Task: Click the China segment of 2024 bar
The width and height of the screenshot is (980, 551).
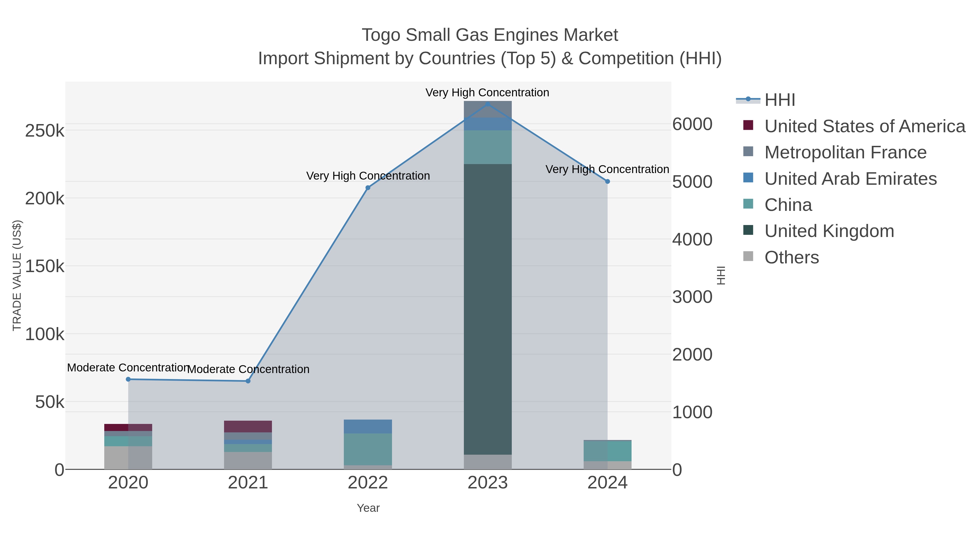Action: (x=608, y=451)
